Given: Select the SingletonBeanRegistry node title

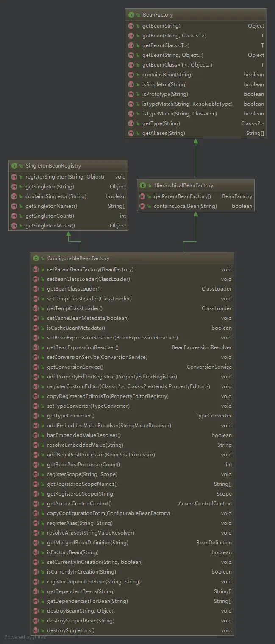Looking at the screenshot, I should click(x=53, y=166).
